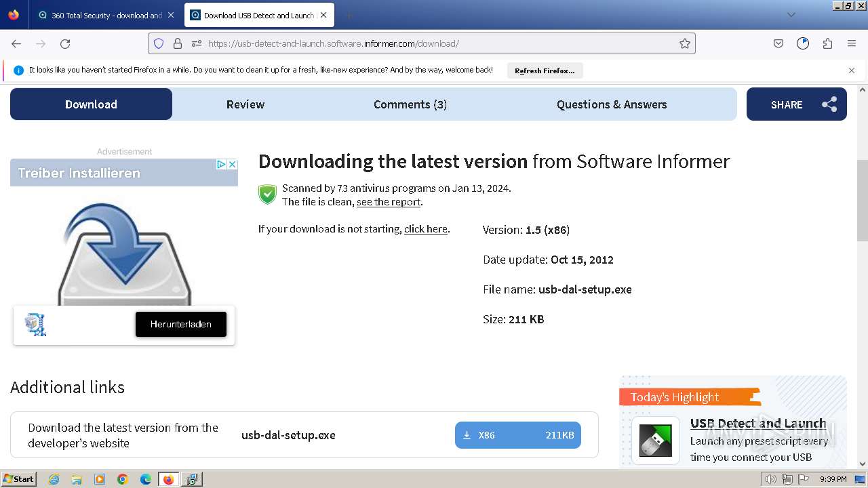Click the volume speaker tray icon

pos(770,479)
